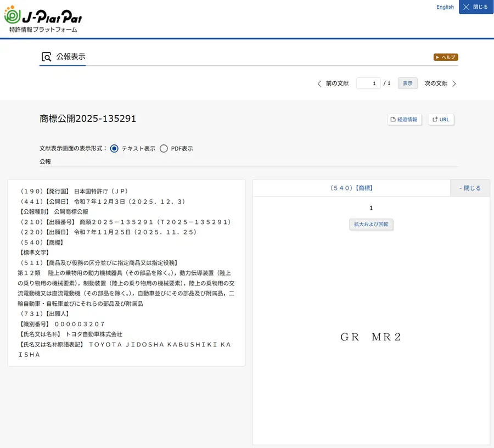Switch the site language to English

(445, 7)
